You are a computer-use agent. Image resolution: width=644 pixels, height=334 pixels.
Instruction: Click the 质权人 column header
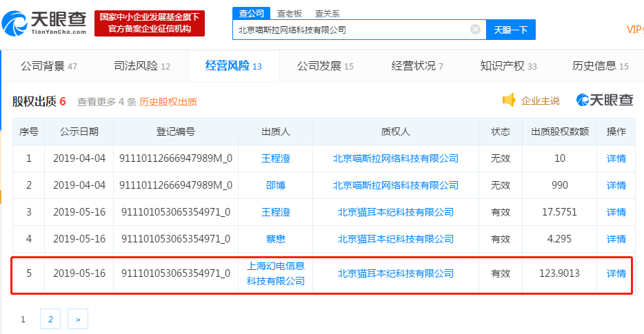[396, 132]
